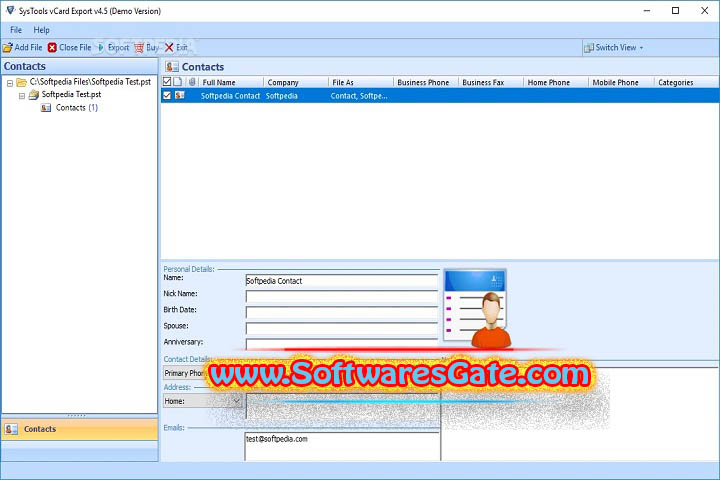Click the Name field containing Softpedia Contact
The width and height of the screenshot is (720, 480).
click(342, 281)
